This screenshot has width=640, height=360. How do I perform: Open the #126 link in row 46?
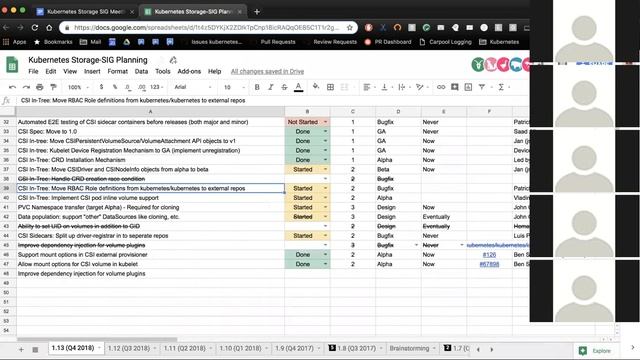[x=489, y=255]
